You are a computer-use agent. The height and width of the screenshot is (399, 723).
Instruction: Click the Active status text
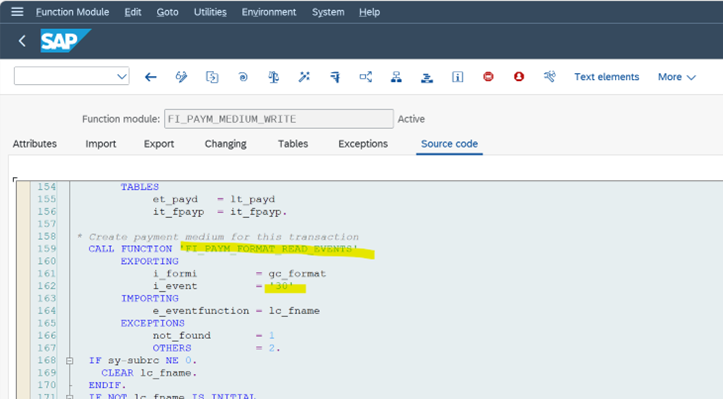coord(411,119)
